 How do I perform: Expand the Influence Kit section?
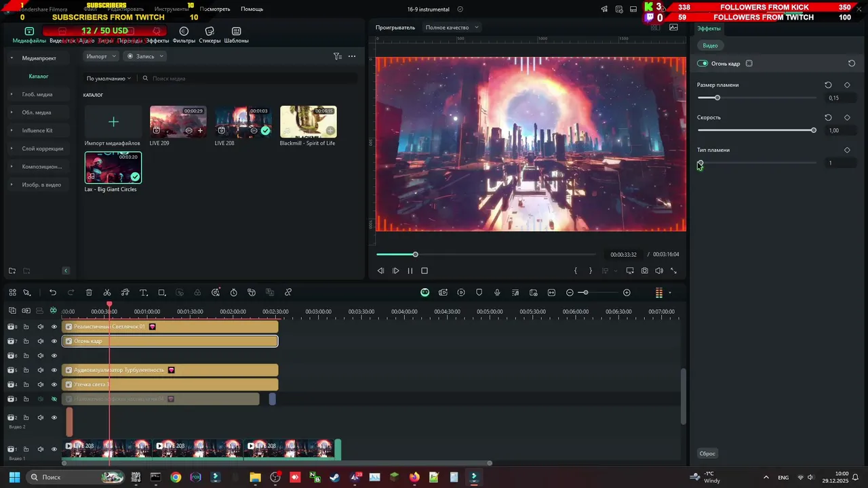[12, 130]
